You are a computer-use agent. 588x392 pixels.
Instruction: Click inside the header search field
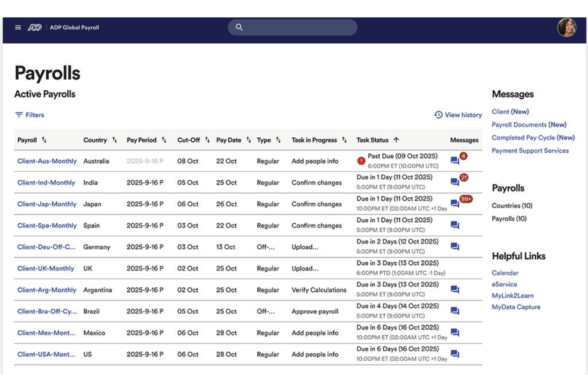click(x=292, y=27)
